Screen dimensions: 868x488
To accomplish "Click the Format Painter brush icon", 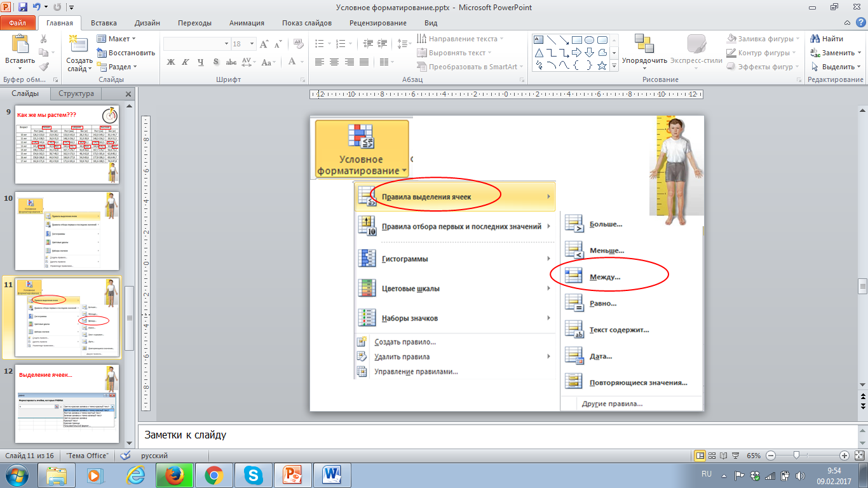I will (x=44, y=67).
